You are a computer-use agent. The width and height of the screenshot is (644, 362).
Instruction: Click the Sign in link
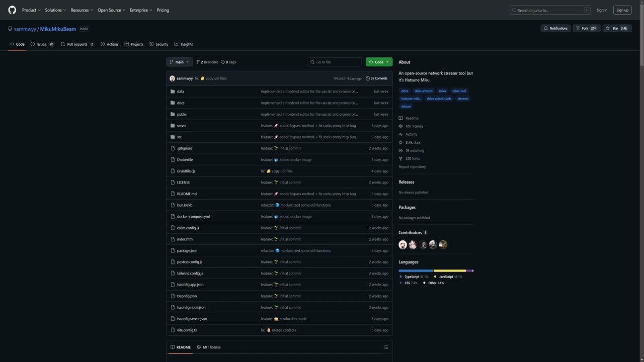click(602, 10)
